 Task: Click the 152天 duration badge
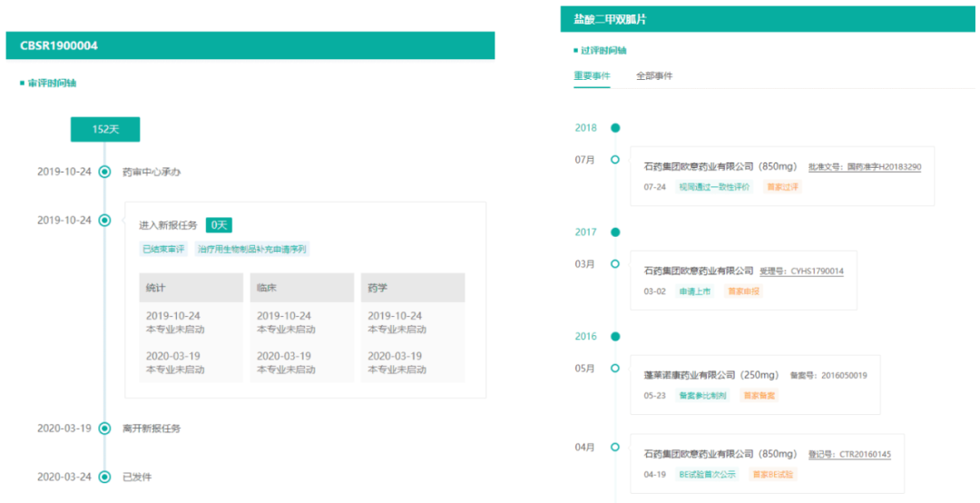[x=105, y=130]
